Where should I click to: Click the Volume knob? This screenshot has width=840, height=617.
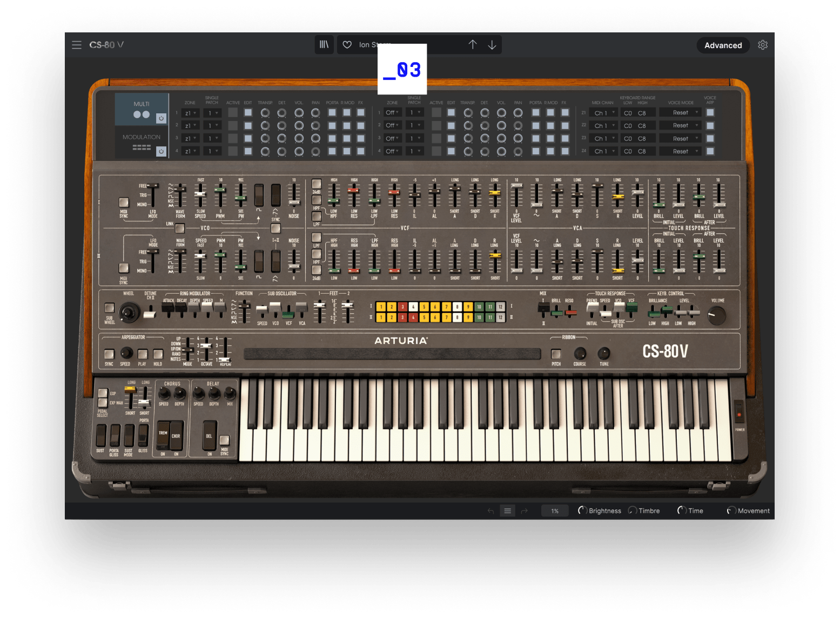click(x=717, y=315)
